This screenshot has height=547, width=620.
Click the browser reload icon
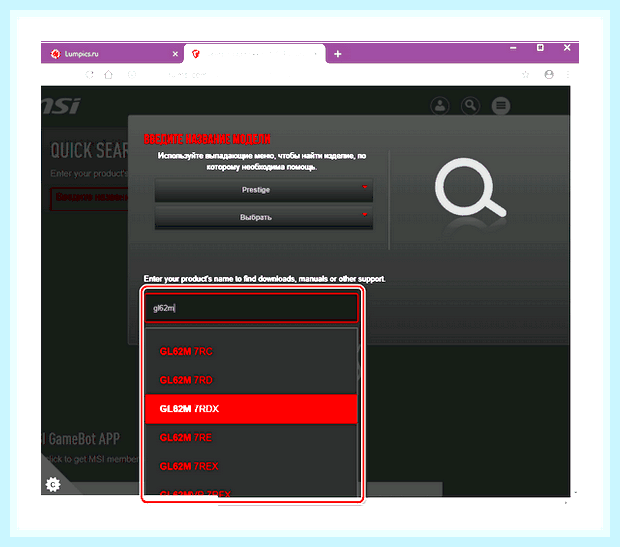click(x=90, y=74)
